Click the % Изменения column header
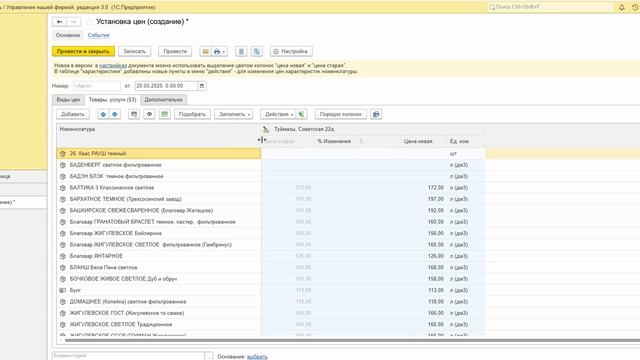The image size is (640, 360). [x=334, y=141]
